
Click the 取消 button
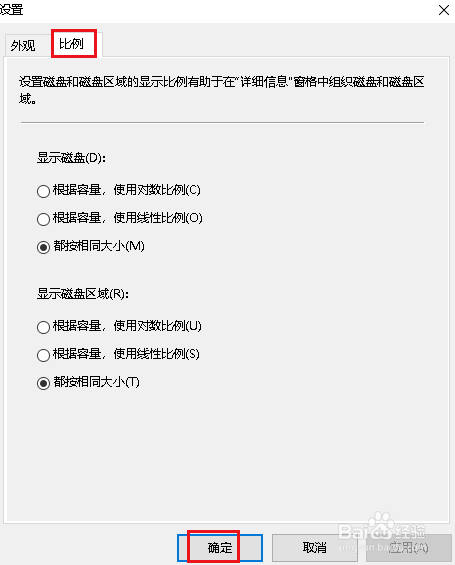(x=315, y=548)
